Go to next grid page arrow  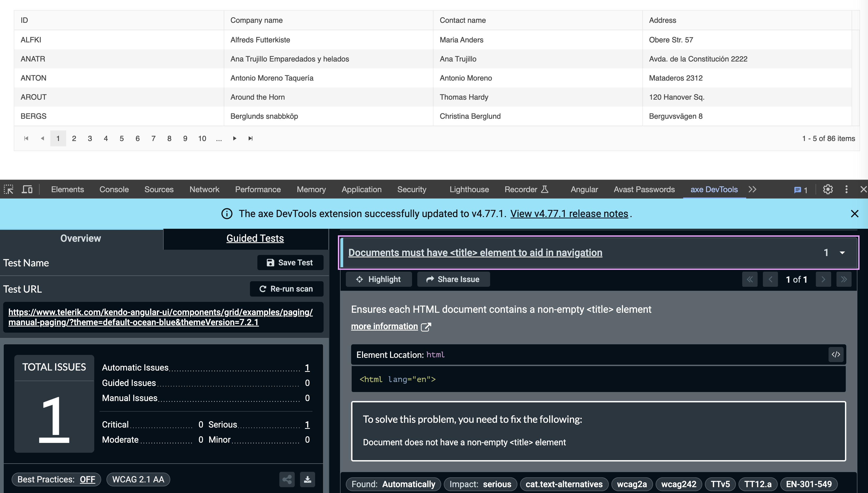coord(234,138)
